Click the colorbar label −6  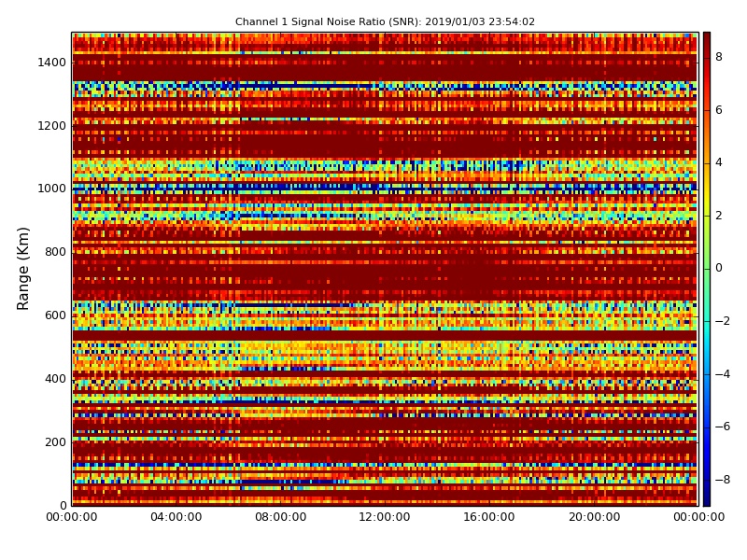pos(723,427)
